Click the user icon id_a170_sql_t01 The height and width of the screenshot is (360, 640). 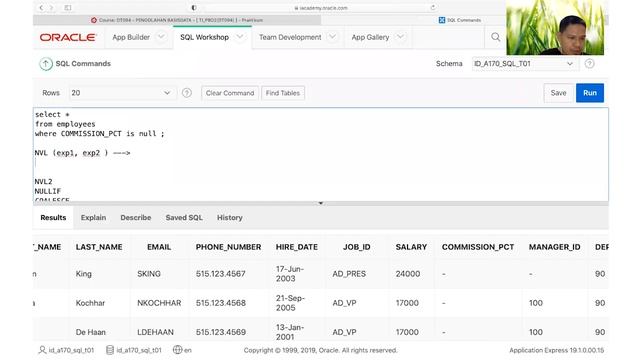click(42, 350)
